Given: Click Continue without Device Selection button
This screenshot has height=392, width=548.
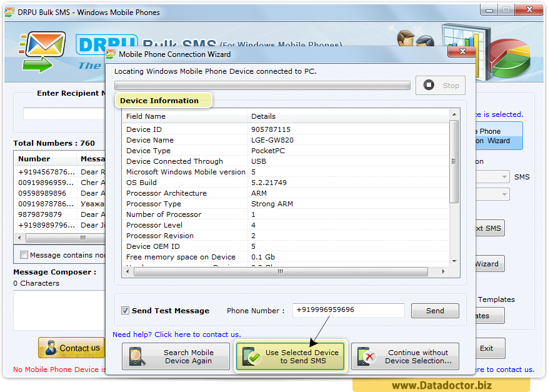Looking at the screenshot, I should tap(405, 356).
